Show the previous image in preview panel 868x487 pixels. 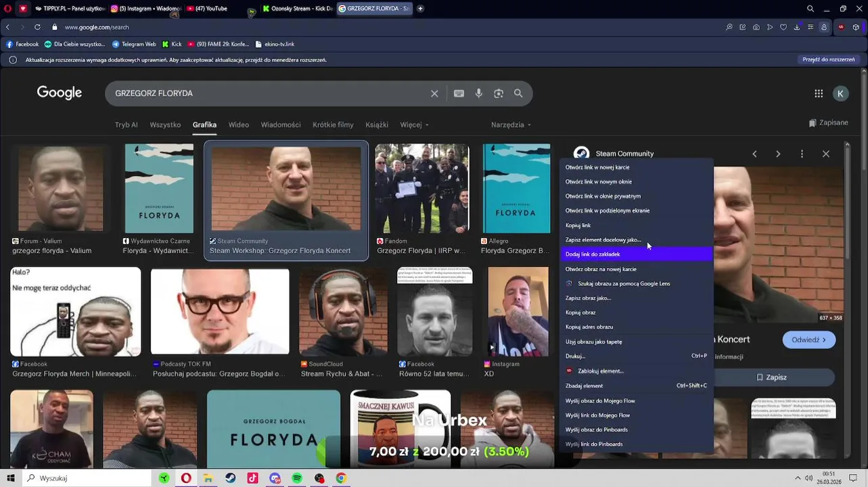click(754, 154)
